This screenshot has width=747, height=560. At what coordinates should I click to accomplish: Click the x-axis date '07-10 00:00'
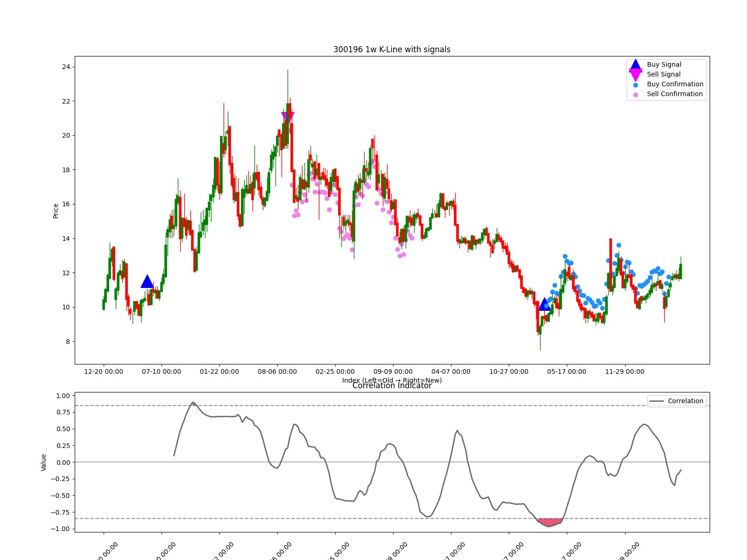pos(162,371)
